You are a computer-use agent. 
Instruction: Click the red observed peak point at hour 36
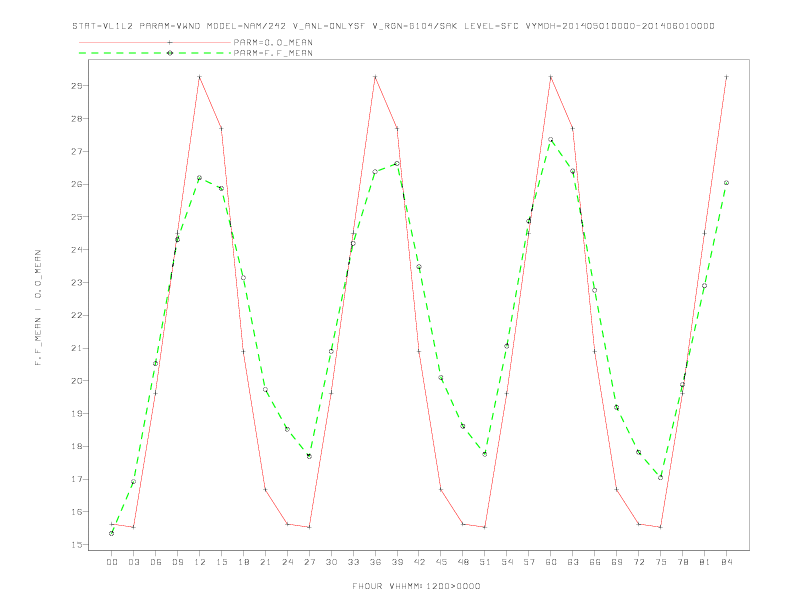[x=375, y=77]
